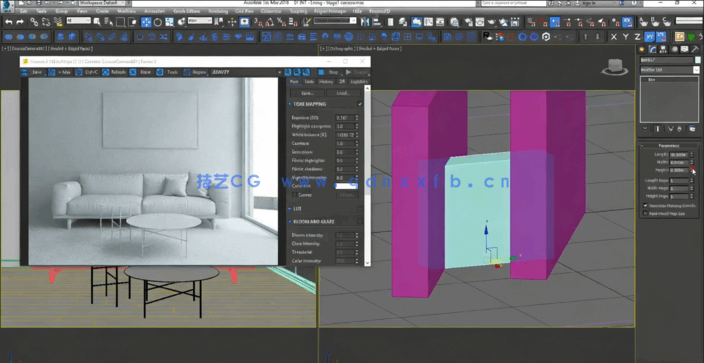Image resolution: width=704 pixels, height=363 pixels.
Task: Toggle Window/Crossing selection mode
Action: pos(132,22)
